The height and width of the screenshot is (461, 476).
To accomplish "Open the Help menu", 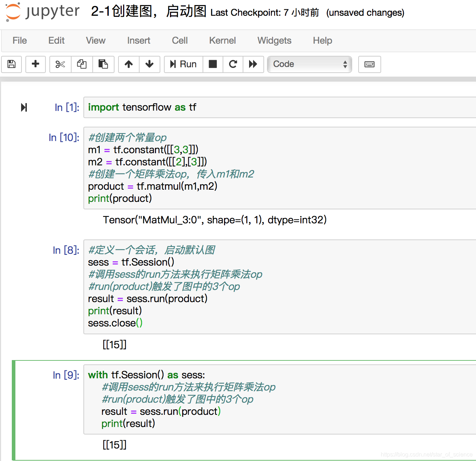I will pyautogui.click(x=322, y=40).
